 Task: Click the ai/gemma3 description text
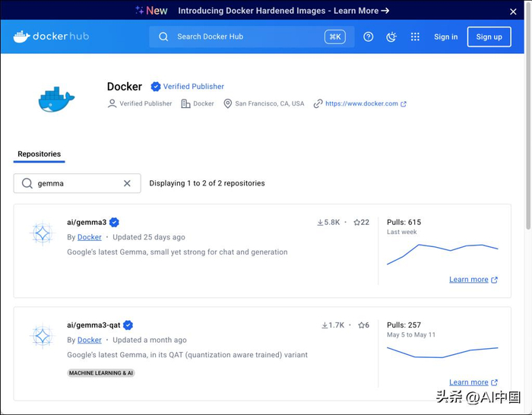click(177, 252)
